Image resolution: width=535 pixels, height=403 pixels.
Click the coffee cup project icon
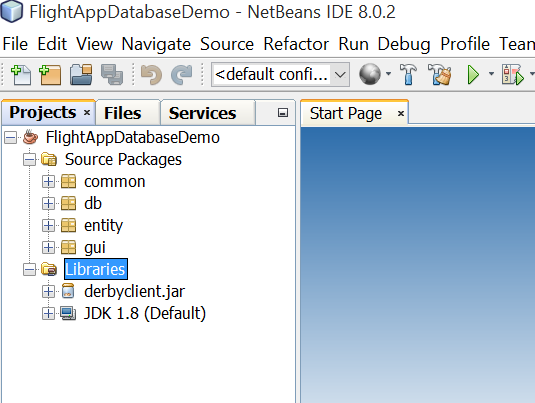click(x=30, y=137)
